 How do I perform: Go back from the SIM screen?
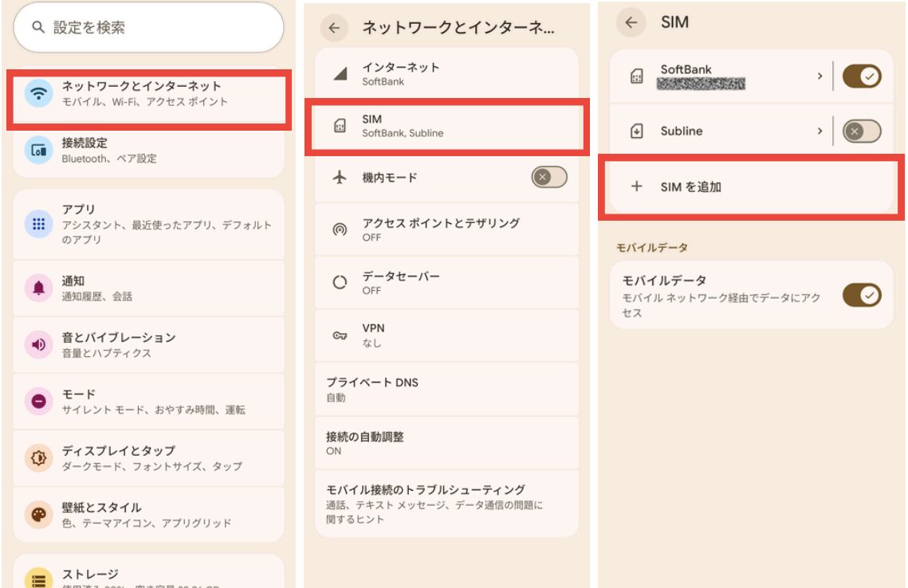click(x=631, y=23)
